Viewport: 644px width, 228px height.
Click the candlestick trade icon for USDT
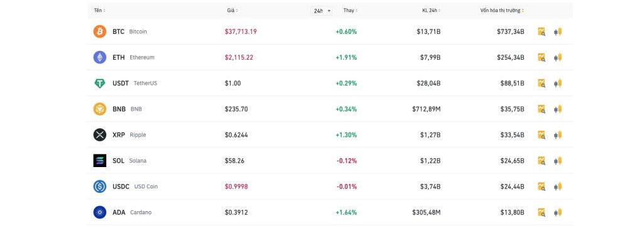pyautogui.click(x=558, y=84)
